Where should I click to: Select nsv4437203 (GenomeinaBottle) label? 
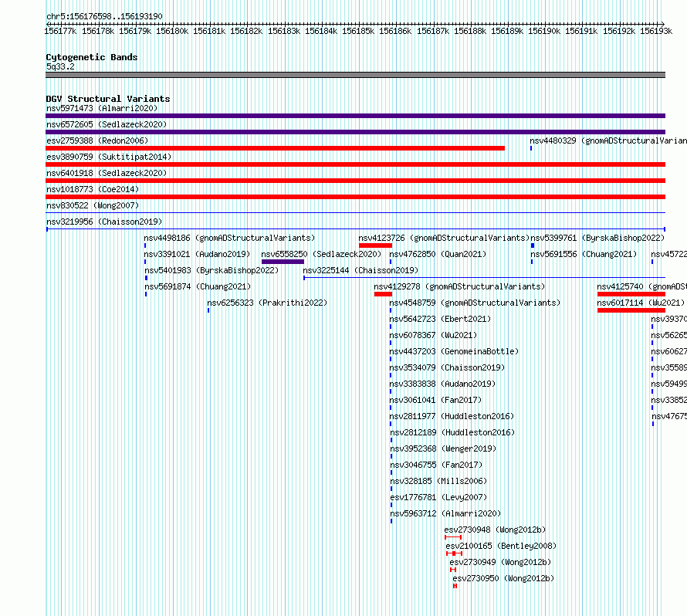(x=454, y=351)
